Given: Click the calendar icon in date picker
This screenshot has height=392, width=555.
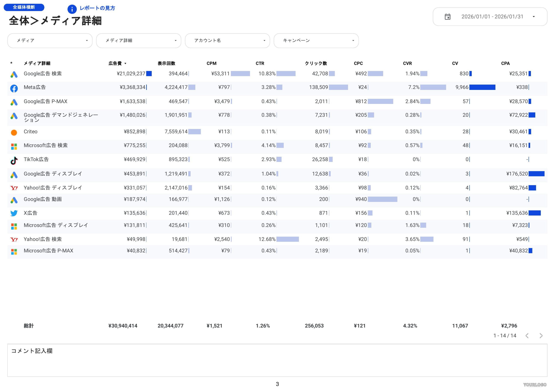Looking at the screenshot, I should (447, 17).
